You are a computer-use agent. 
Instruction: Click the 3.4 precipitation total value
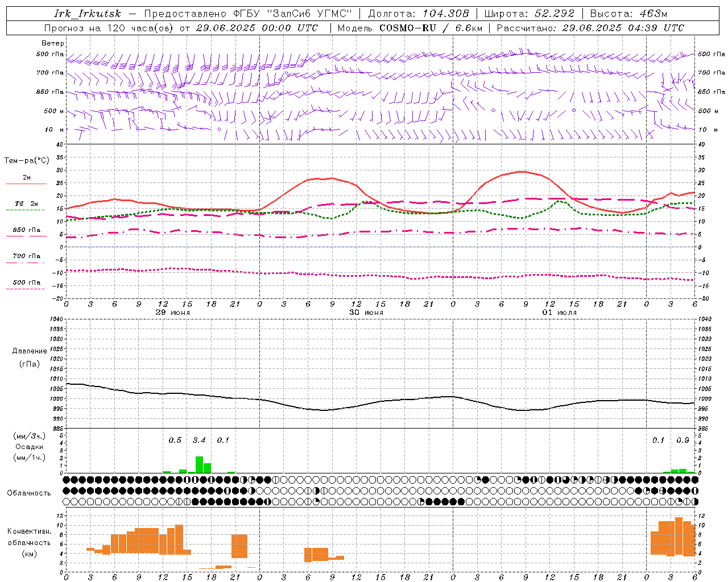click(199, 440)
